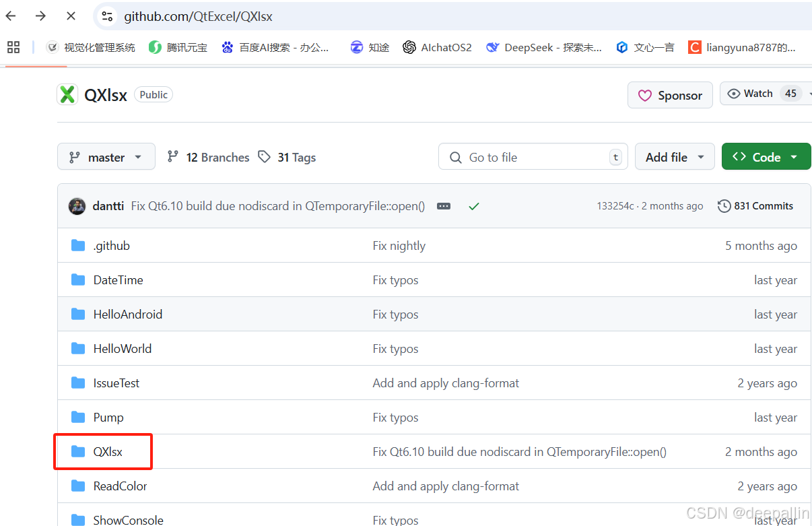This screenshot has height=526, width=812.
Task: Open the .github folder
Action: 112,246
